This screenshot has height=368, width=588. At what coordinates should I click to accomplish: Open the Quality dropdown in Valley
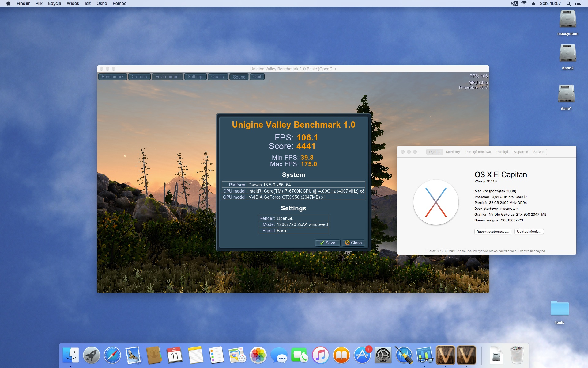218,77
